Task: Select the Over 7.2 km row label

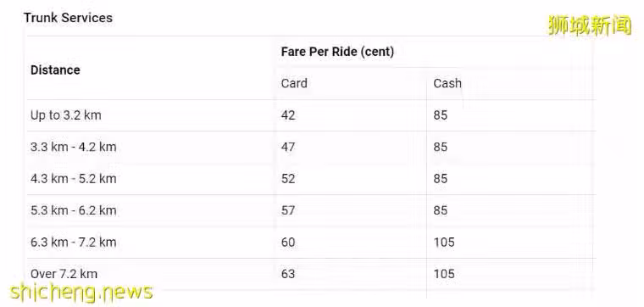Action: (x=64, y=274)
